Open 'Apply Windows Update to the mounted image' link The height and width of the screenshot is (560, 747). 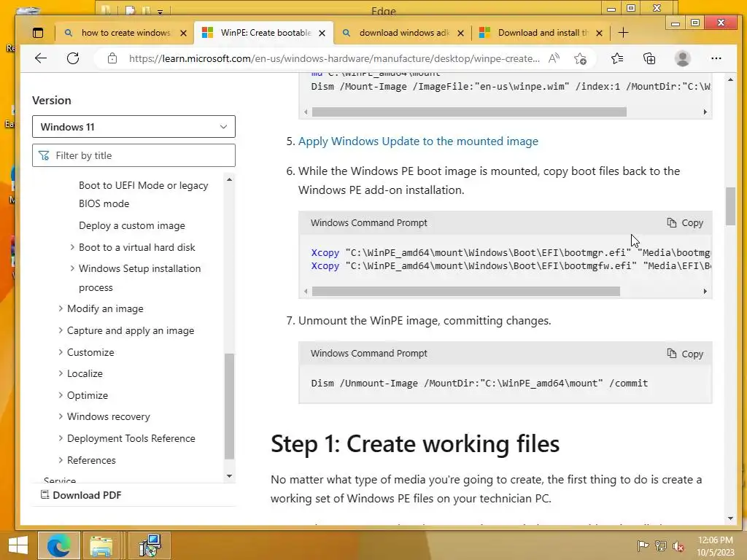(x=418, y=141)
